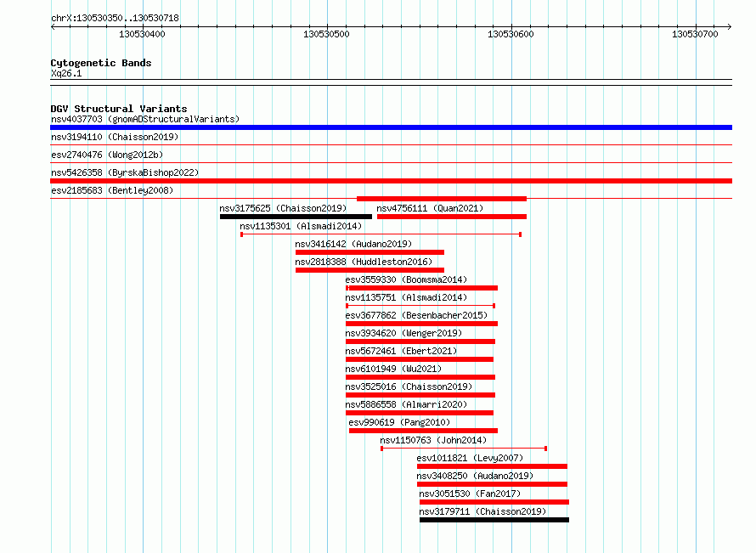756x553 pixels.
Task: Open the nsv6101949 (Wu2021) label
Action: coord(393,369)
